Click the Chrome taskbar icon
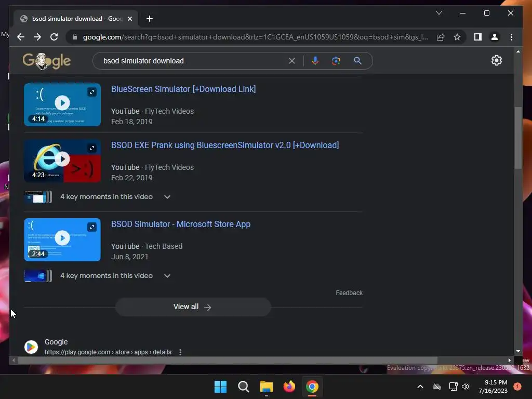The image size is (532, 399). 312,387
